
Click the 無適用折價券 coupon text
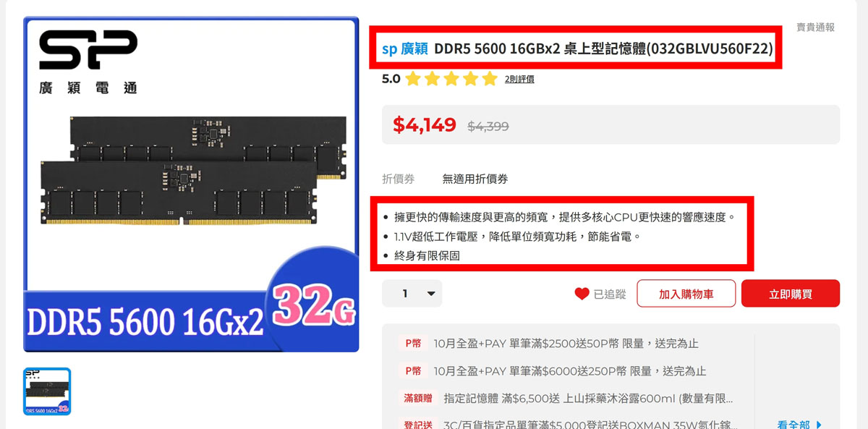click(475, 179)
